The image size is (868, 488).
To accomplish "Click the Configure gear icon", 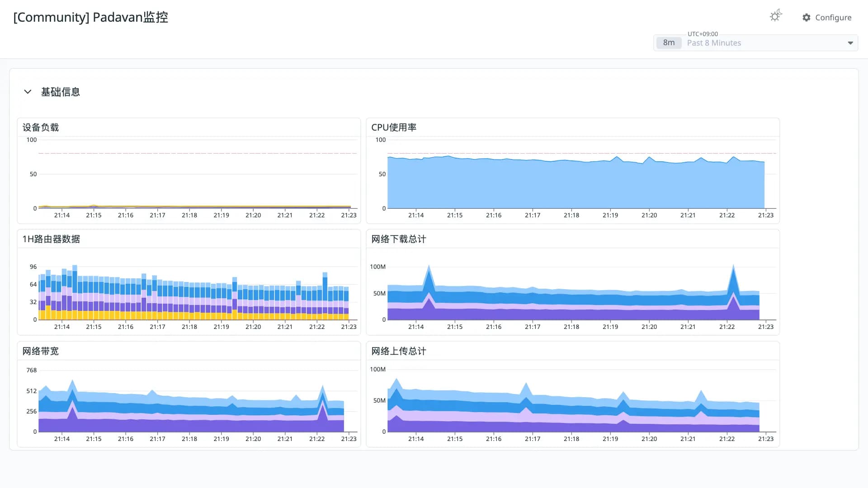I will click(807, 18).
